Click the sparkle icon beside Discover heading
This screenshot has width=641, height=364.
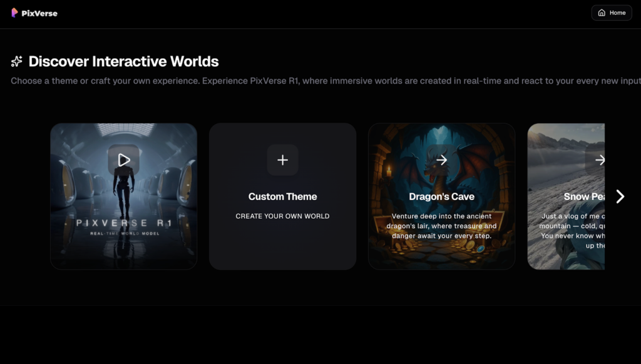click(x=17, y=61)
